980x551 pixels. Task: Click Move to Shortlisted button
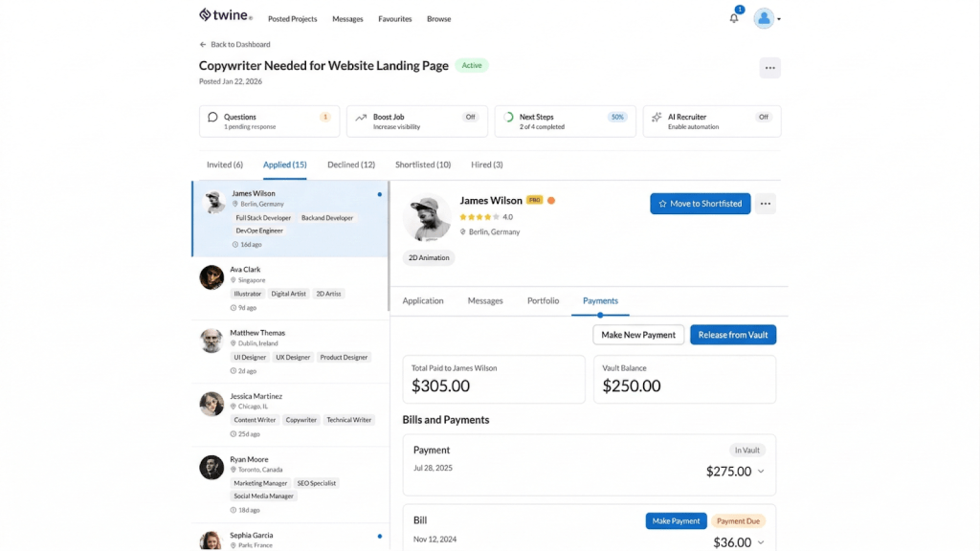coord(700,204)
